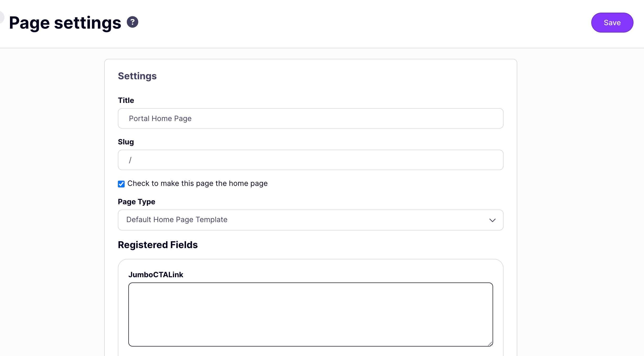Click the Settings section heading
This screenshot has width=644, height=356.
[137, 76]
